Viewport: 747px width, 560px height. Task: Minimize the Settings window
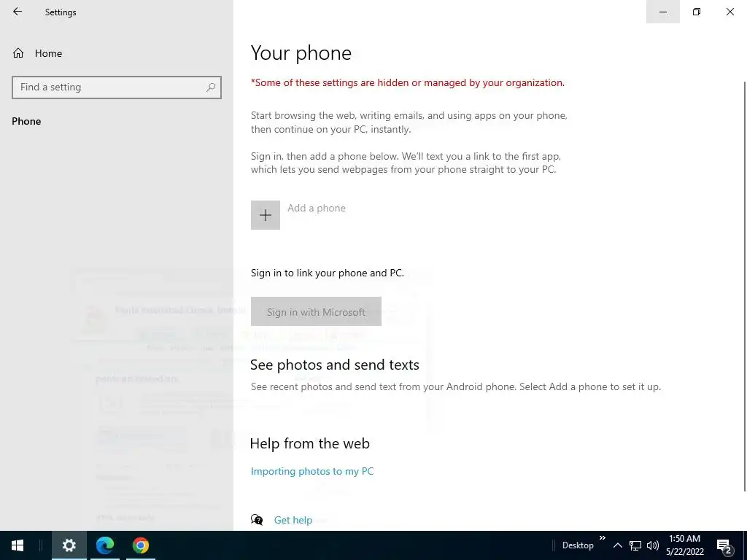click(662, 12)
